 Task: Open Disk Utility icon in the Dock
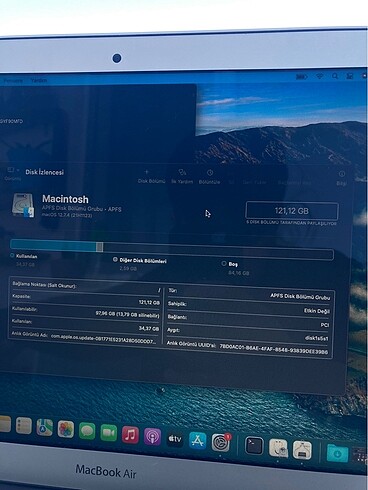click(x=278, y=448)
